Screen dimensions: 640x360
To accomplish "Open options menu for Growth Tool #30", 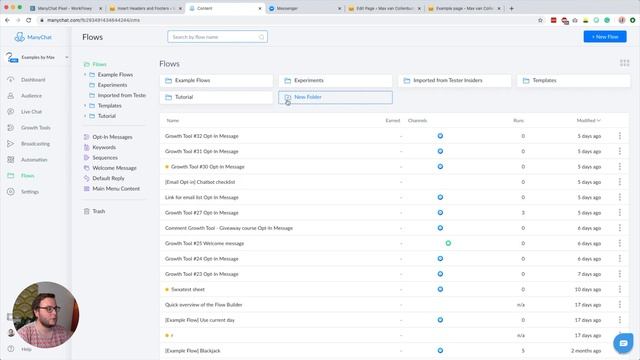I will click(620, 167).
